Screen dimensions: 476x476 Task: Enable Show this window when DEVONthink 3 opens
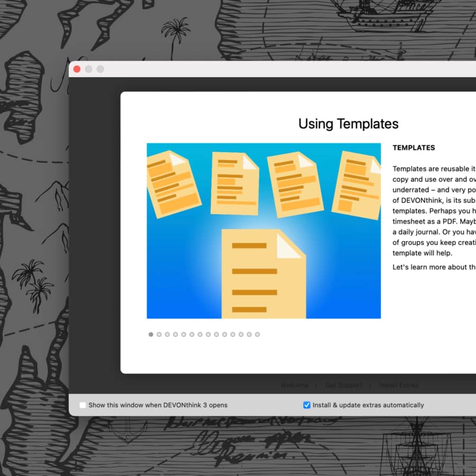click(83, 405)
